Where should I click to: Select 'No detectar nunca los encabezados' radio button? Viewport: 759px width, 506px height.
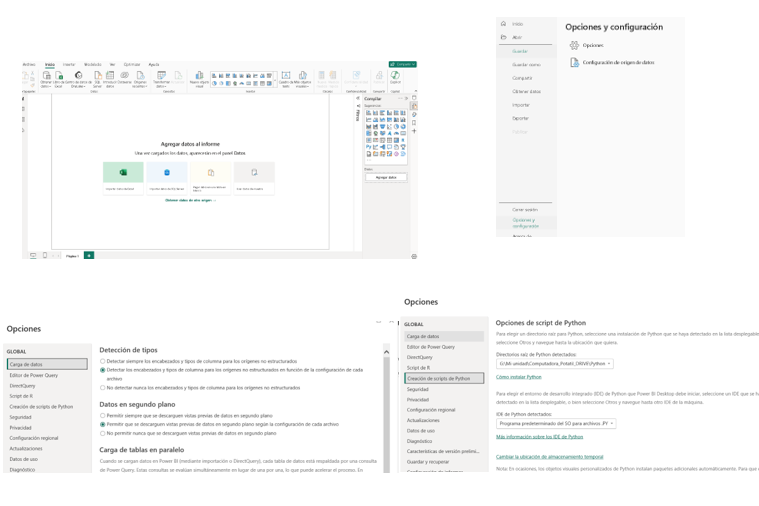(x=103, y=388)
